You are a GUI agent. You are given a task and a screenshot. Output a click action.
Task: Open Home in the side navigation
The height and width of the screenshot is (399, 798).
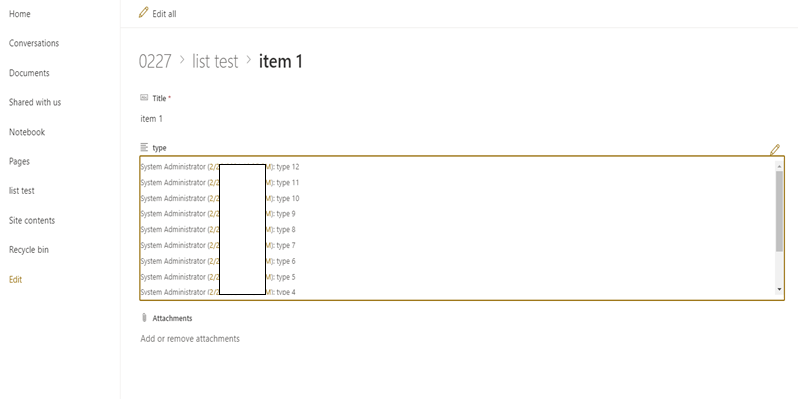[x=19, y=14]
